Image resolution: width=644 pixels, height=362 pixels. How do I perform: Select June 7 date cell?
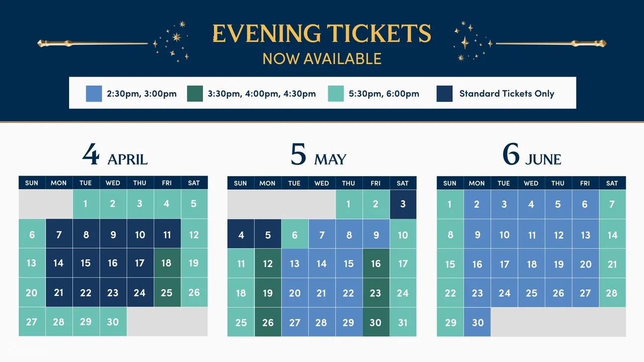tap(612, 204)
